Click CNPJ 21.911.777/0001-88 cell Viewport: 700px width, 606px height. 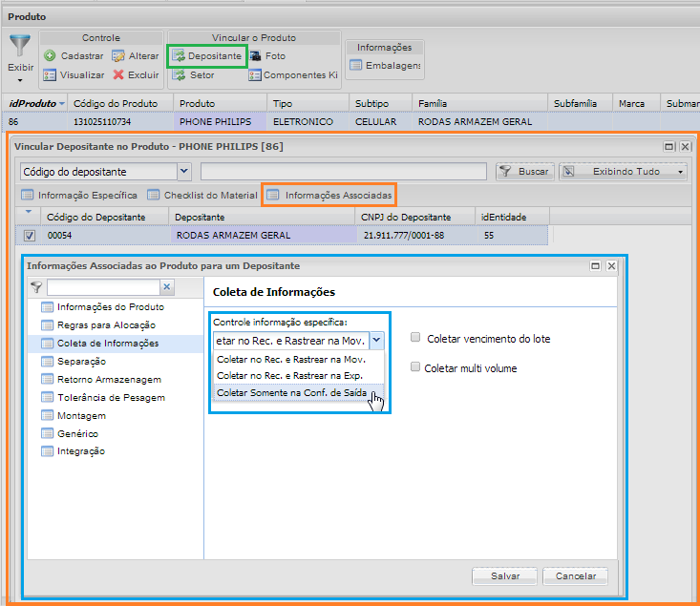coord(416,235)
